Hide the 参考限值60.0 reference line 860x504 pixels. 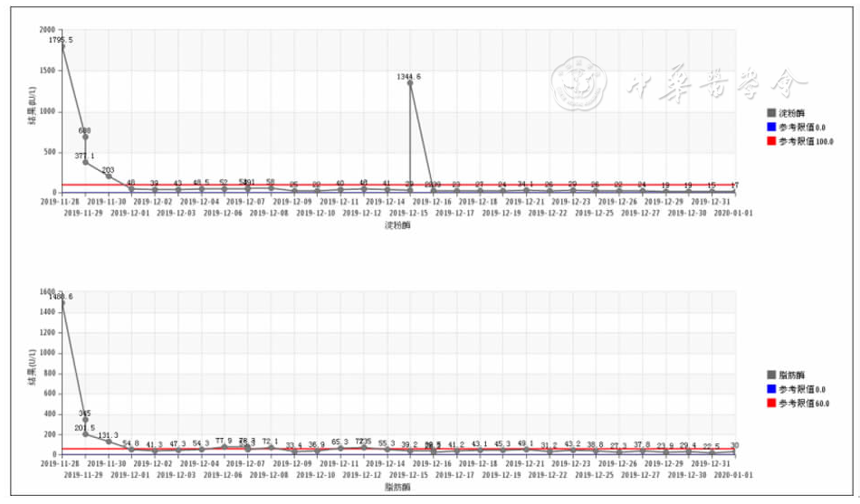tap(803, 404)
